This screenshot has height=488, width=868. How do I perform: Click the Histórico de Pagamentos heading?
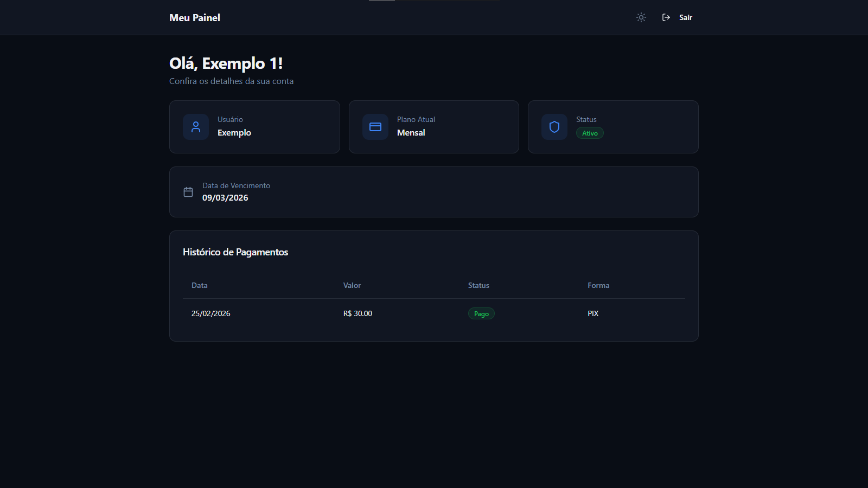point(235,252)
